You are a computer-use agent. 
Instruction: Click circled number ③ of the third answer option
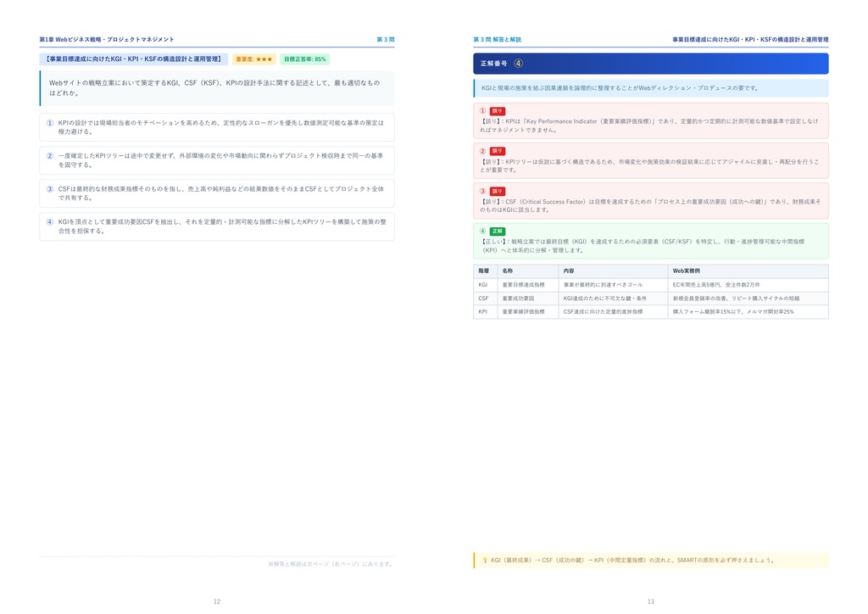tap(50, 189)
